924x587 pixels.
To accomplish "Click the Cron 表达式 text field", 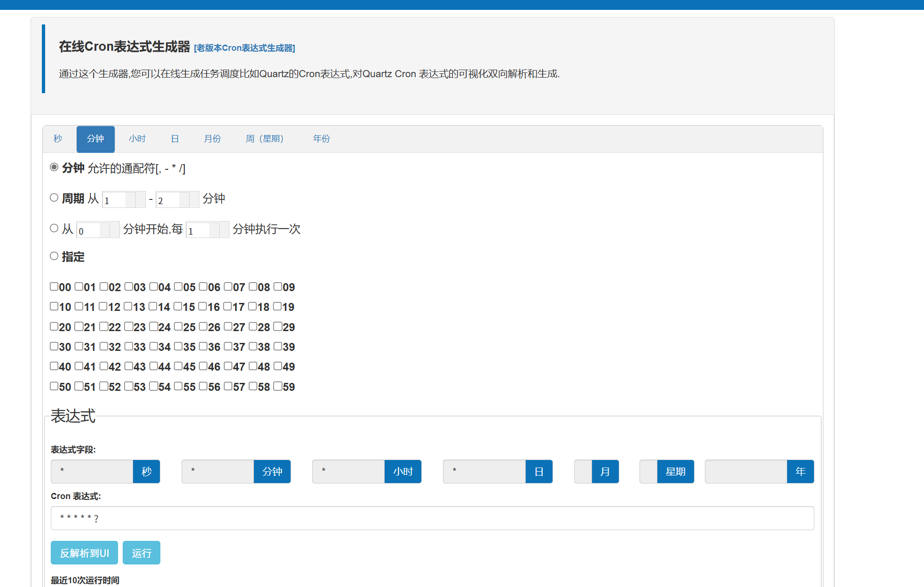I will pyautogui.click(x=432, y=518).
